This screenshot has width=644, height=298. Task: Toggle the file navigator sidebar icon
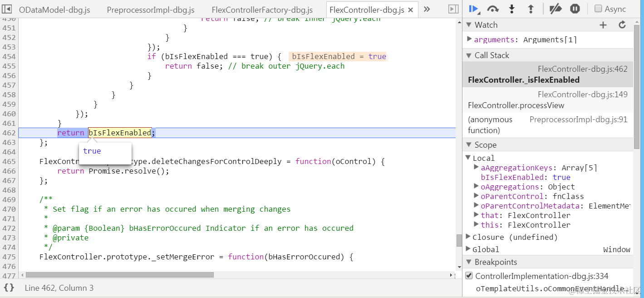(7, 9)
